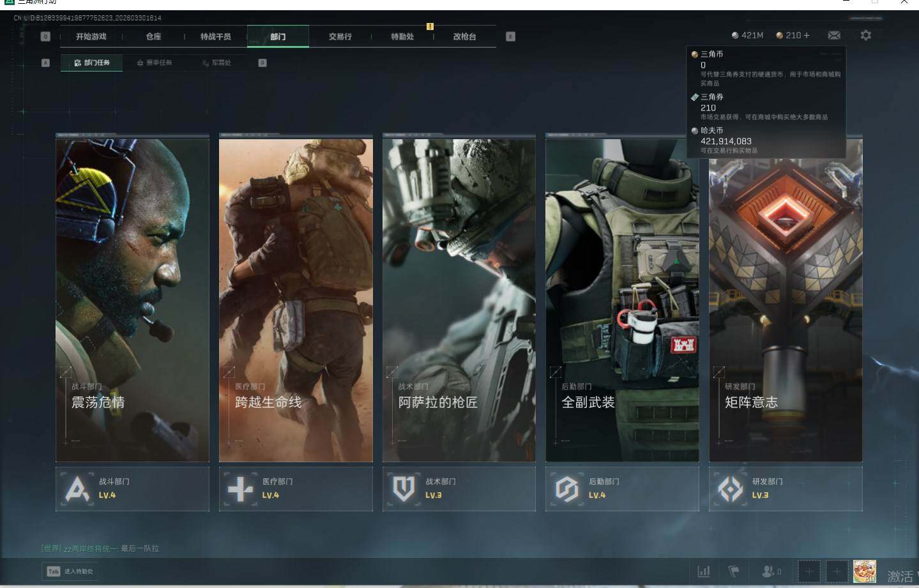Open the flag icon in bottom bar
The image size is (919, 588).
[734, 571]
